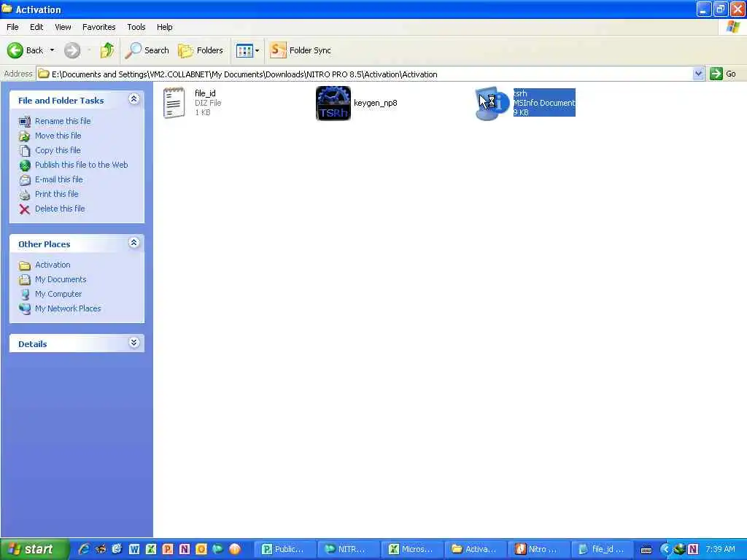This screenshot has width=747, height=560.
Task: Launch Outlook from Quick Launch
Action: point(201,549)
